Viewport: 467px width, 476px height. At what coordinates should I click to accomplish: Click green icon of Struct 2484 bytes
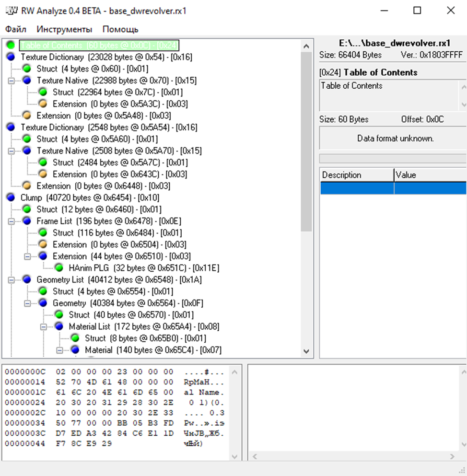[43, 163]
